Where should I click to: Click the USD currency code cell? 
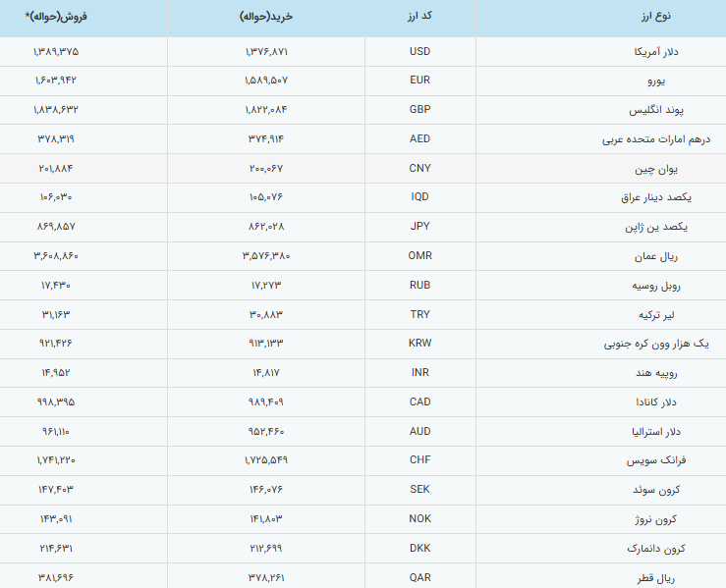coord(419,51)
